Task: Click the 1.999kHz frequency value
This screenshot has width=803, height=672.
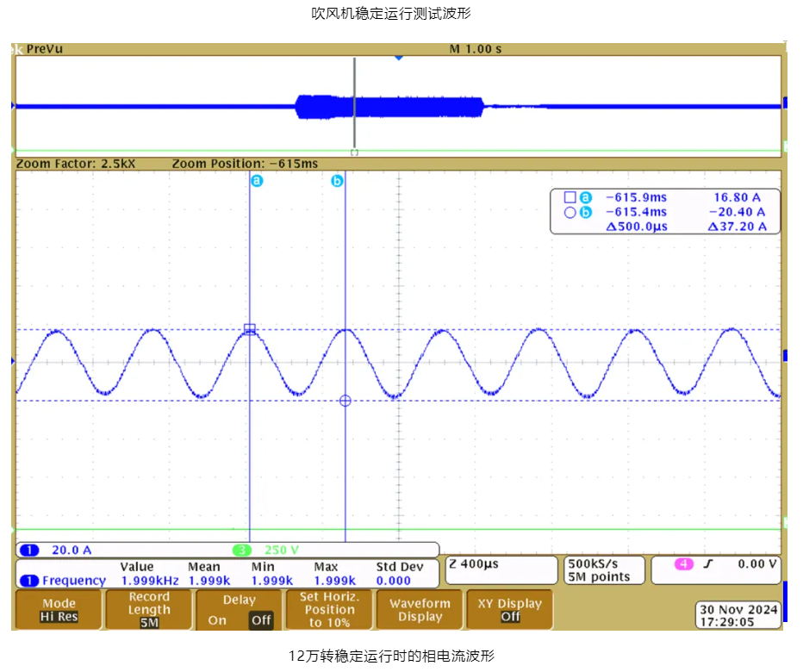Action: (150, 581)
